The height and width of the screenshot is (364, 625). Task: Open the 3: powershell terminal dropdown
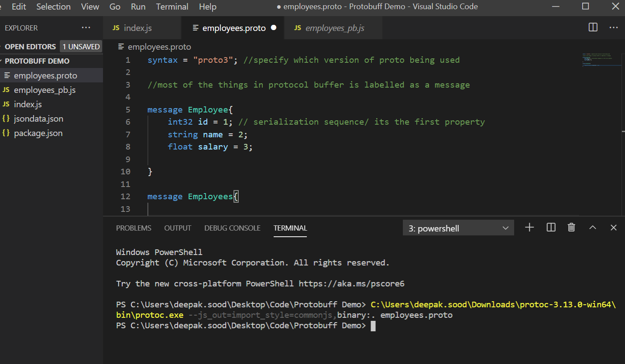click(x=458, y=228)
